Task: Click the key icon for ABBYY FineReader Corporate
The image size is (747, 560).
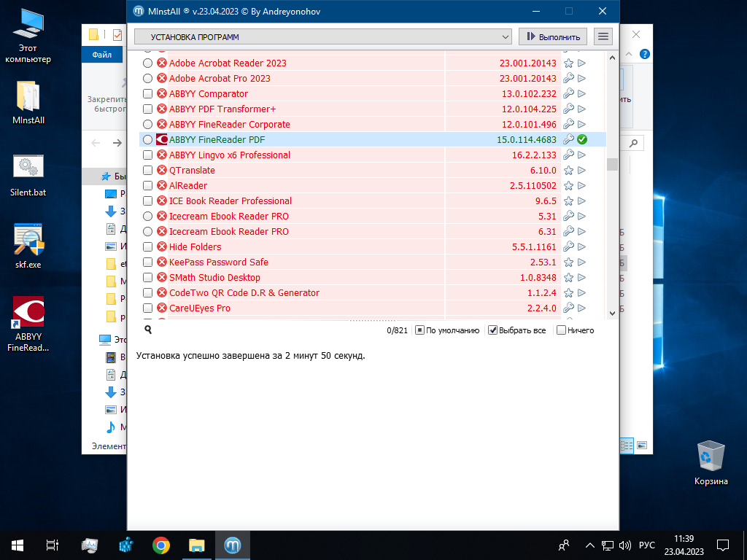Action: coord(568,124)
